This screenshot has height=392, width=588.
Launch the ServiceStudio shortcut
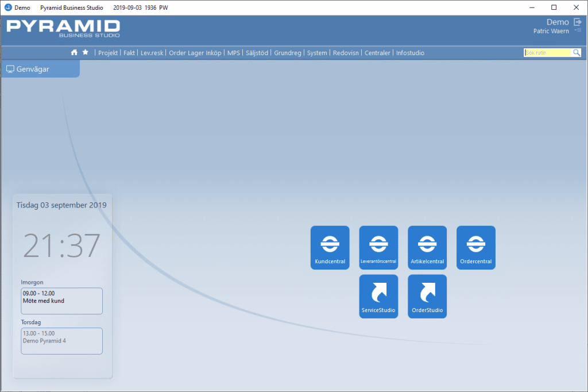(378, 296)
